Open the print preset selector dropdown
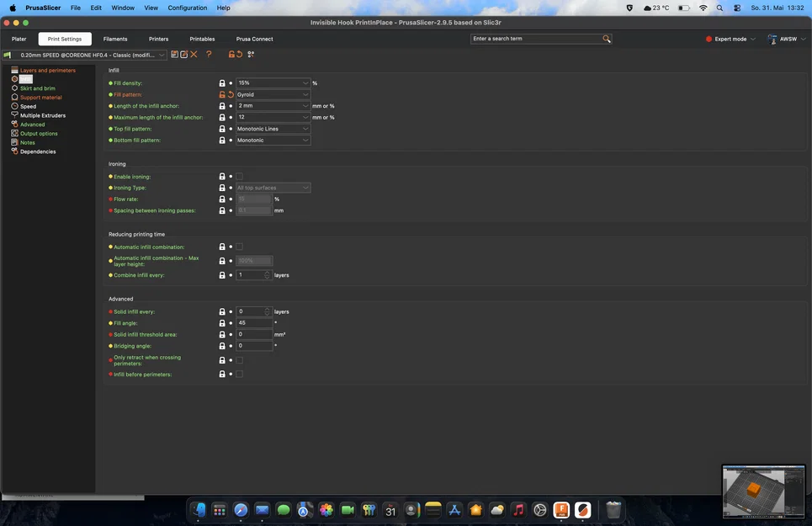Image resolution: width=812 pixels, height=526 pixels. pyautogui.click(x=85, y=55)
